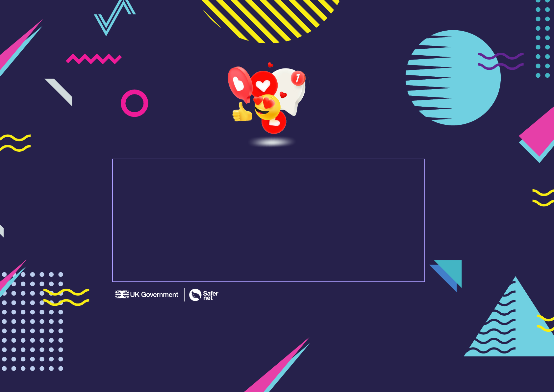Click the red notification badge showing 1
The height and width of the screenshot is (392, 554).
298,78
